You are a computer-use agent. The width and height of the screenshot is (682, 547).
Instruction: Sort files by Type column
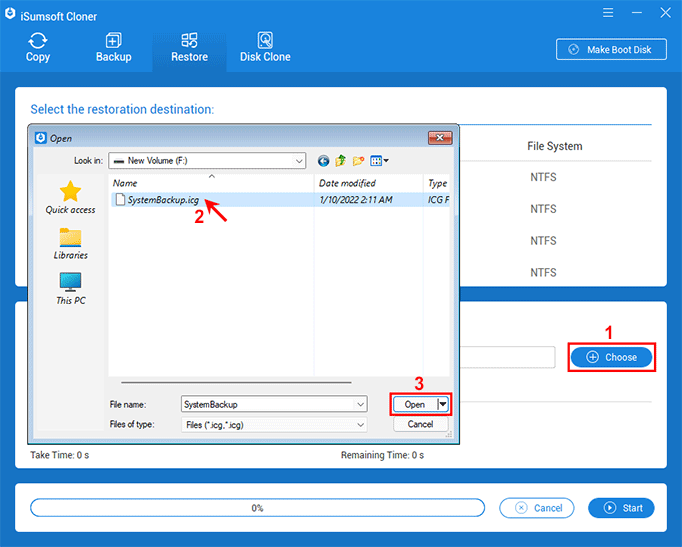click(437, 183)
